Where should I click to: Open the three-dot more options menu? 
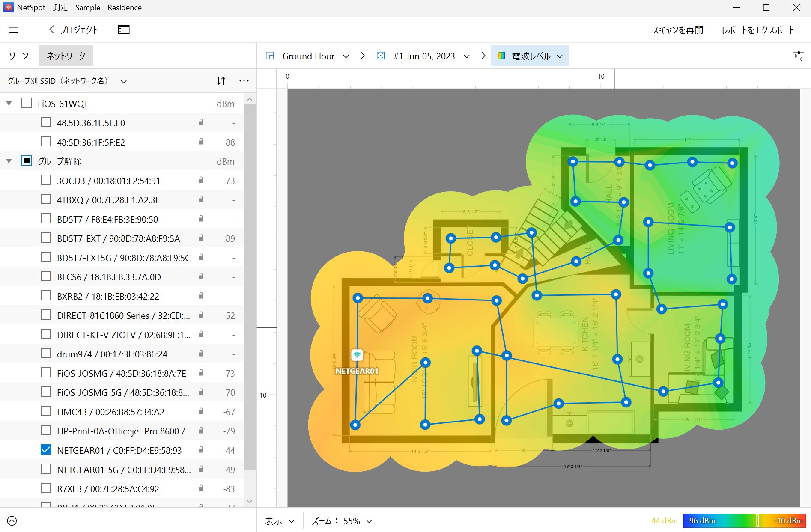point(244,81)
